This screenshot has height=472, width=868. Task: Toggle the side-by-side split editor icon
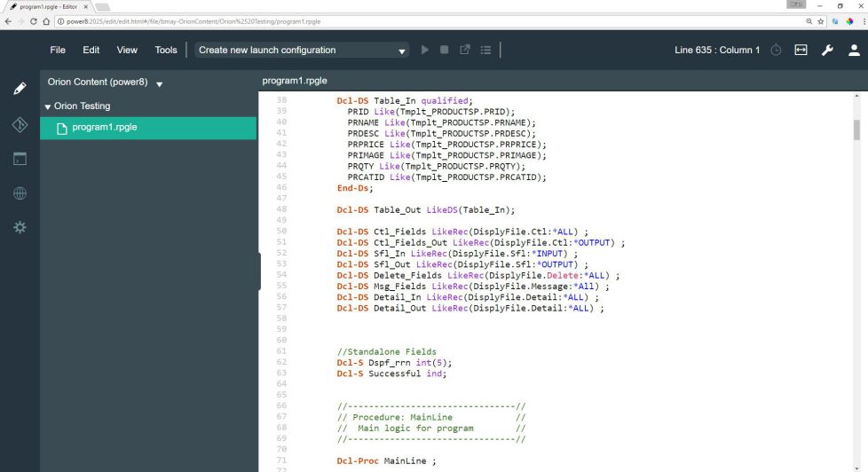801,50
